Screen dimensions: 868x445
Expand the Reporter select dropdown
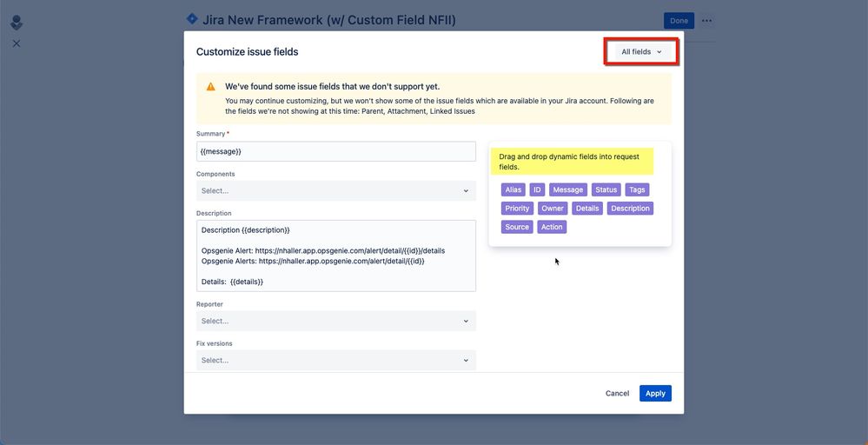(336, 321)
